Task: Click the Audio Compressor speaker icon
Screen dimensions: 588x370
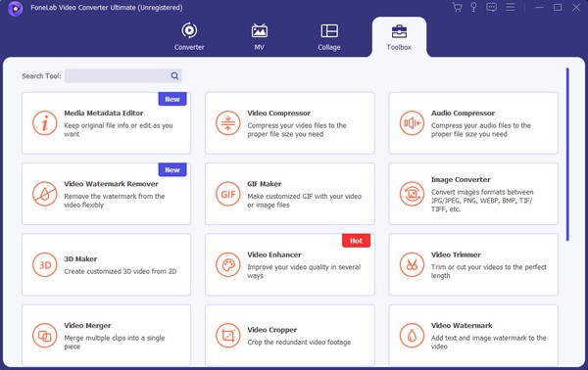Action: [x=412, y=123]
